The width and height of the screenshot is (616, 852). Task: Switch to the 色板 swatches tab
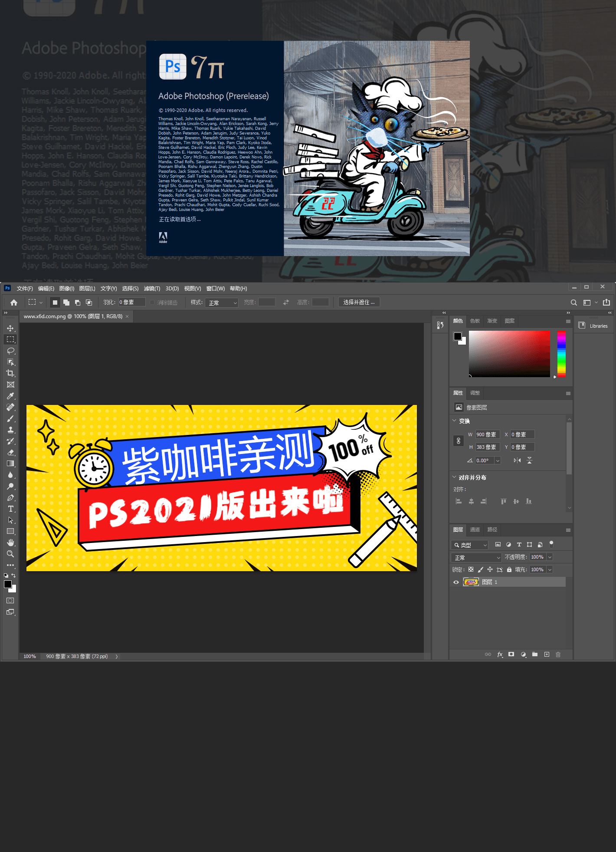point(475,321)
